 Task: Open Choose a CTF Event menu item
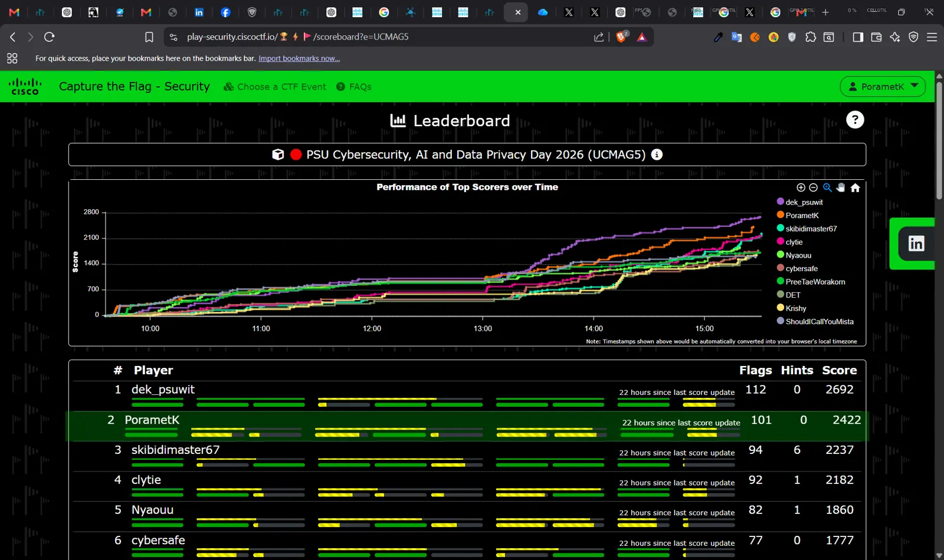275,87
